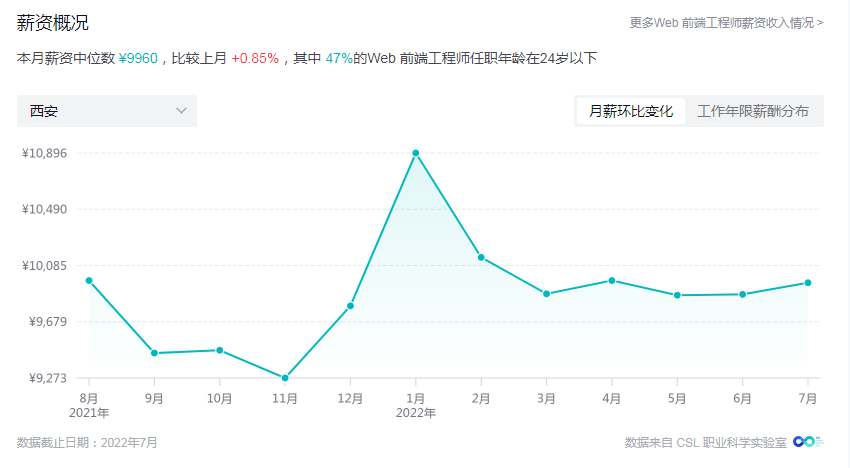The height and width of the screenshot is (468, 850).
Task: Click the ¥9960 median salary value
Action: click(x=138, y=58)
